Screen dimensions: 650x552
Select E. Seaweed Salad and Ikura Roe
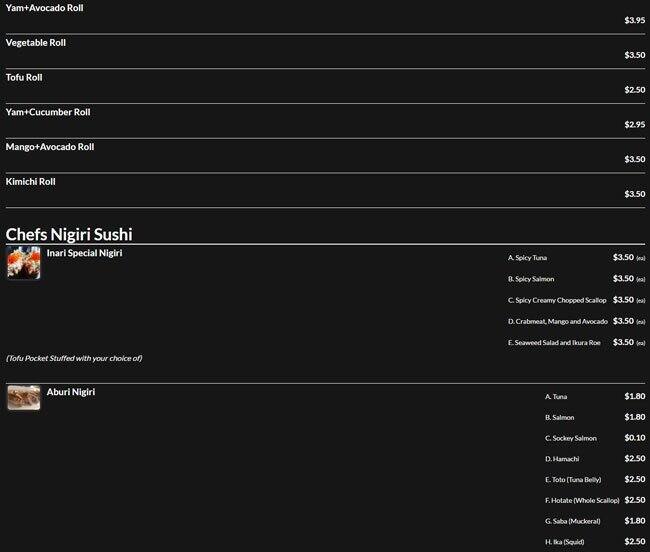point(554,342)
